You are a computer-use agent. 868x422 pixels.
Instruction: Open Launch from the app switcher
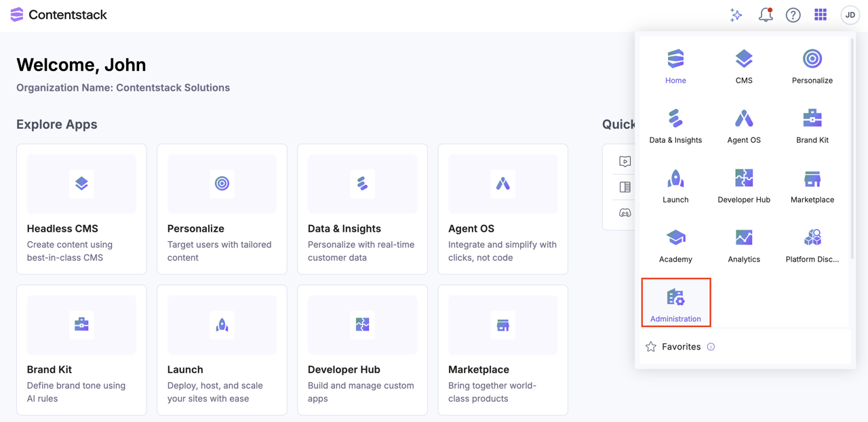pyautogui.click(x=675, y=186)
